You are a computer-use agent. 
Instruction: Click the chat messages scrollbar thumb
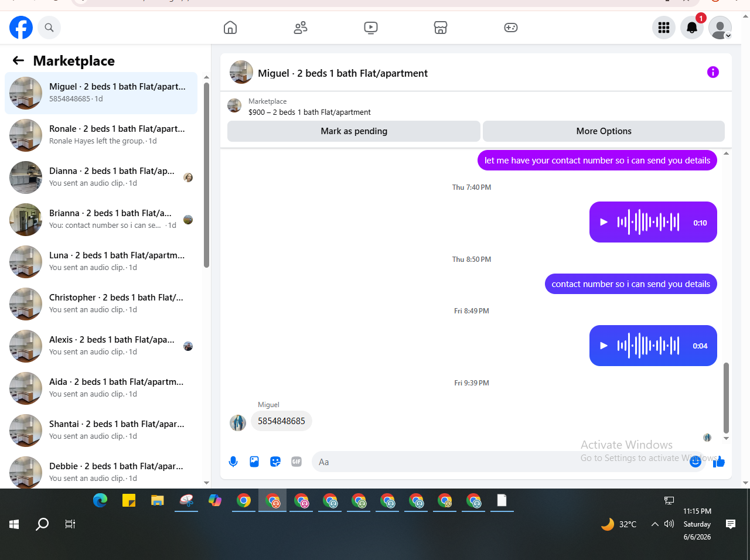click(x=727, y=397)
